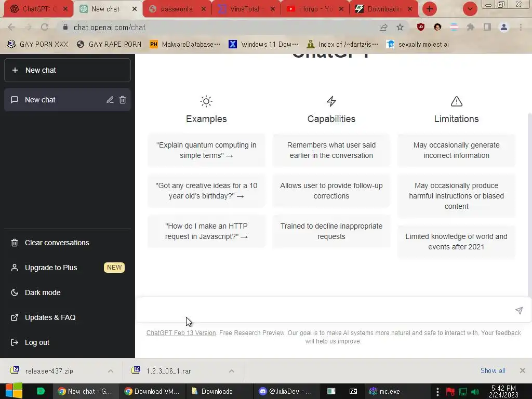This screenshot has width=532, height=399.
Task: Click the send message paper plane icon
Action: 519,311
